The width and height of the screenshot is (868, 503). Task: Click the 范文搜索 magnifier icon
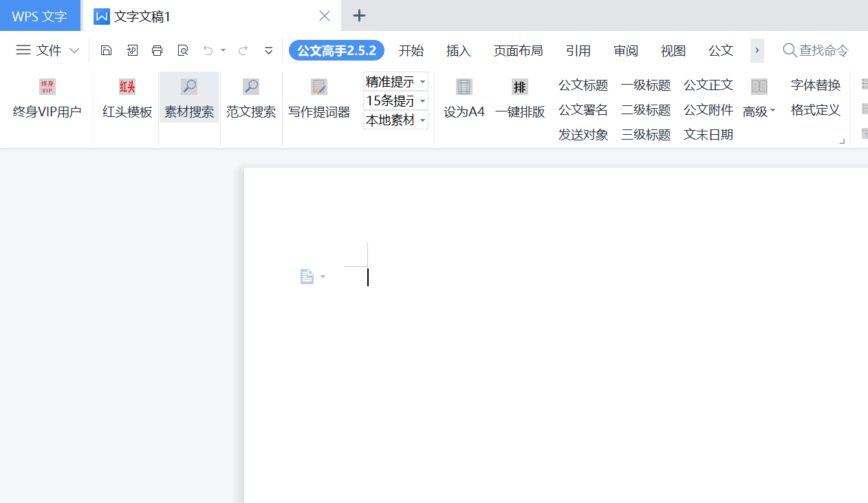click(x=251, y=87)
